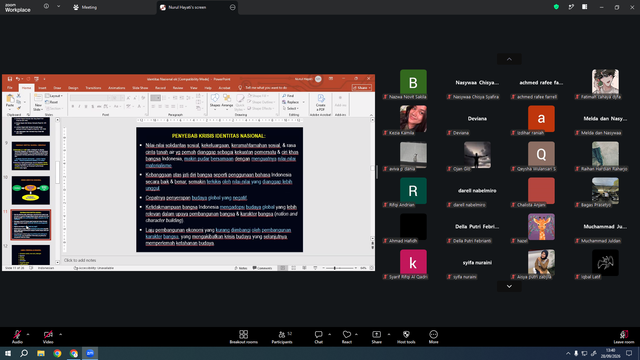
Task: Open the Design ribbon tab
Action: [73, 88]
